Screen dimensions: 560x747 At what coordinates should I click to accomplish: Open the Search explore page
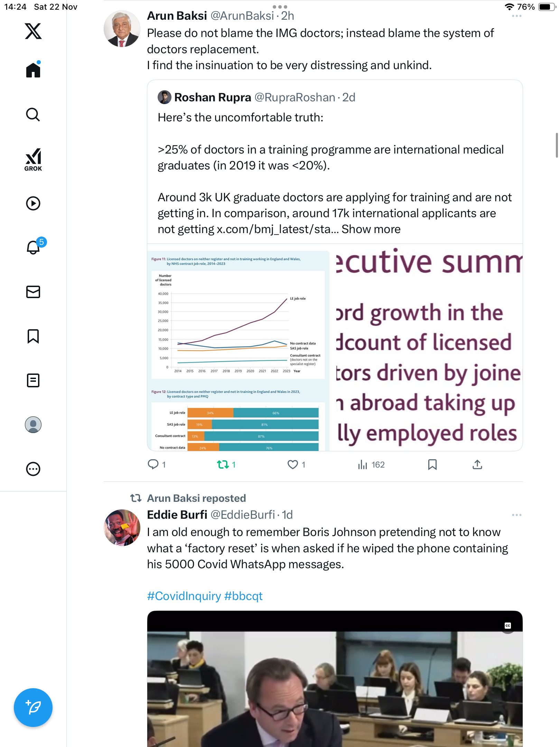point(33,115)
